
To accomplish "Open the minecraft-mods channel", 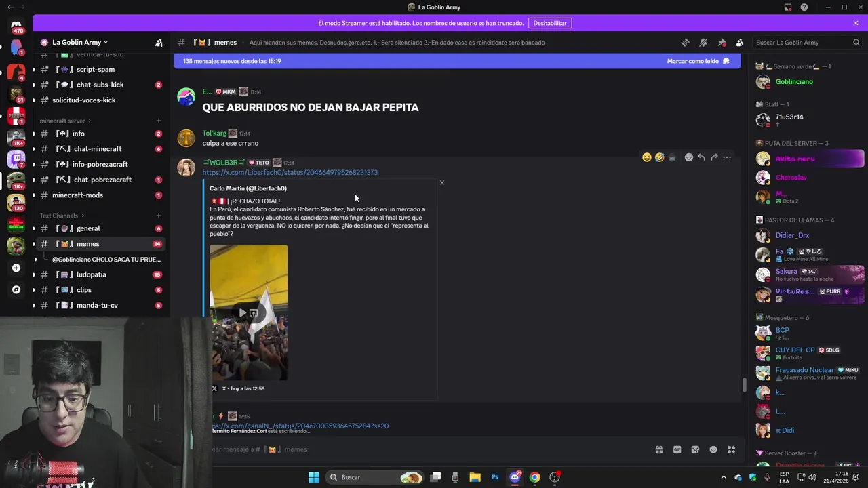I will (x=100, y=195).
